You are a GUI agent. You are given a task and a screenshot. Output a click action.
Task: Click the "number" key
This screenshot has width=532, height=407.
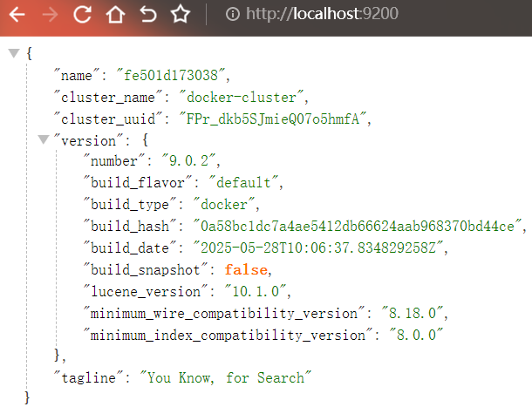click(x=114, y=160)
